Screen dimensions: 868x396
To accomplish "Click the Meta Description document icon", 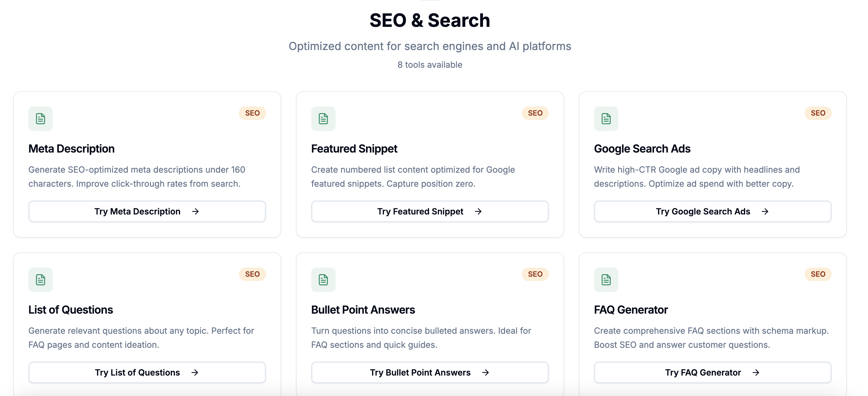I will pos(41,119).
